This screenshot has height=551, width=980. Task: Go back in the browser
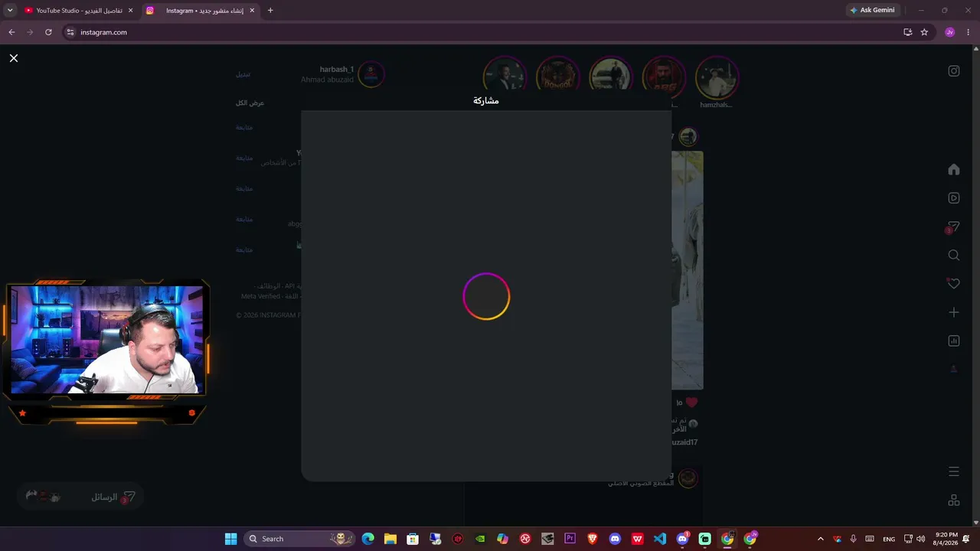click(11, 32)
